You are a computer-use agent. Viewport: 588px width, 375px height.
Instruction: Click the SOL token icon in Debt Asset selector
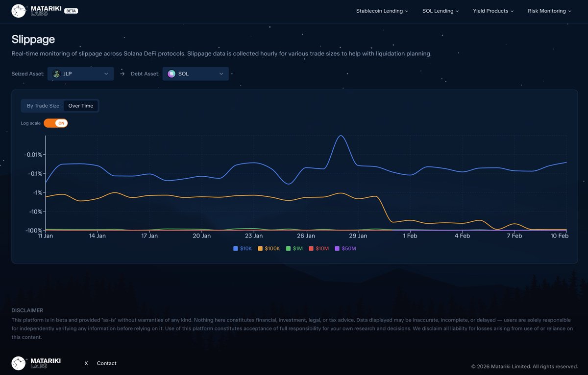(171, 74)
